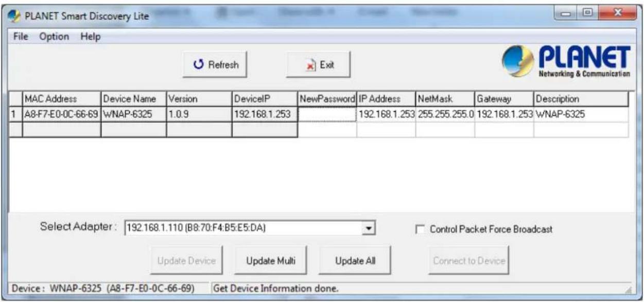Click the Description column header
This screenshot has width=644, height=302.
[x=581, y=99]
